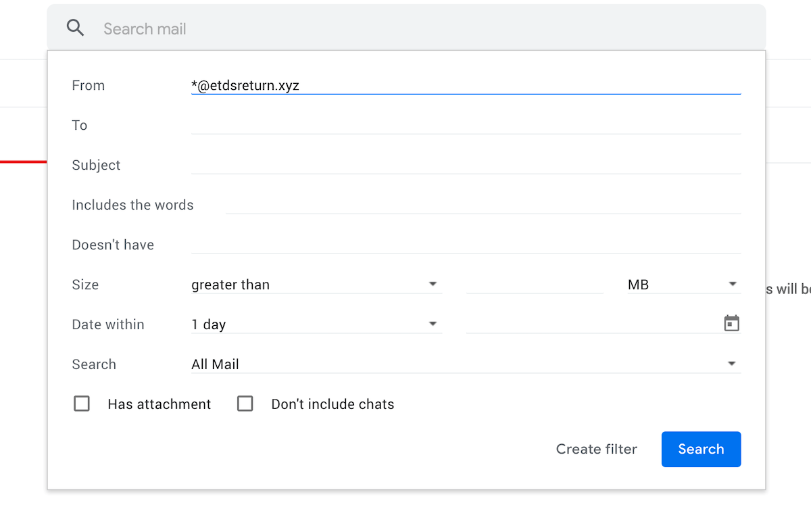Image resolution: width=811 pixels, height=532 pixels.
Task: Click the Doesn't have field
Action: click(x=466, y=245)
